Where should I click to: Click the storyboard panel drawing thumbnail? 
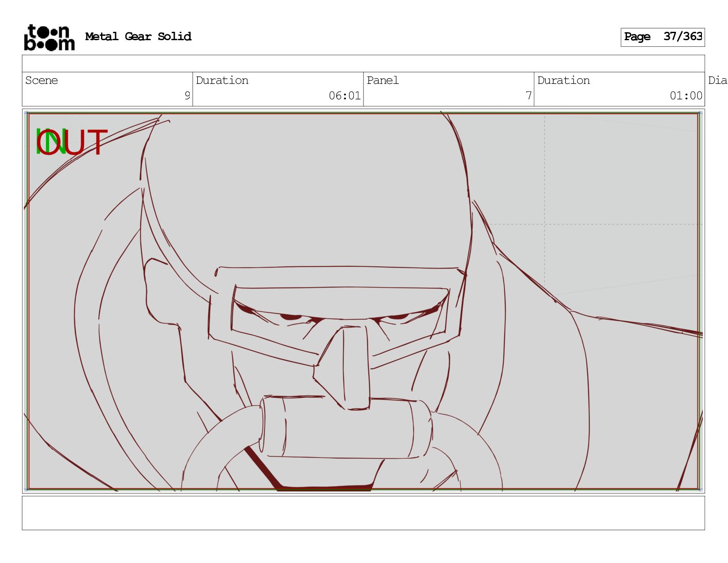363,301
